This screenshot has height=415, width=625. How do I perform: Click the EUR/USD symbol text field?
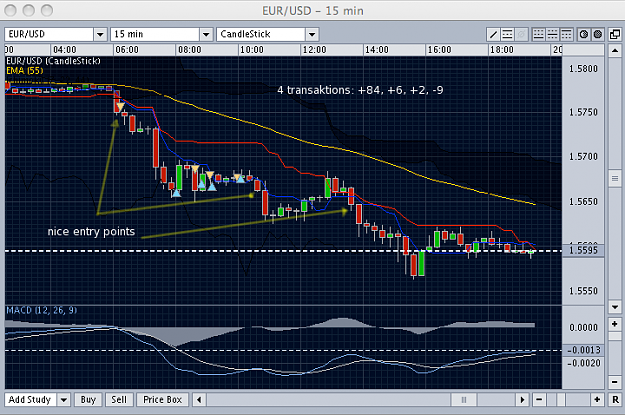49,35
